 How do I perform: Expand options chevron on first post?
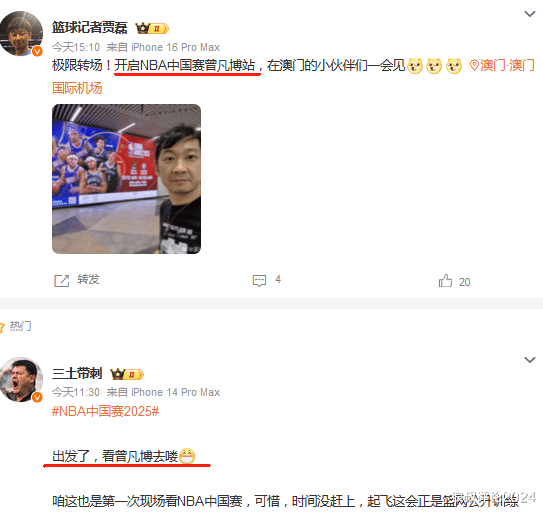(530, 14)
